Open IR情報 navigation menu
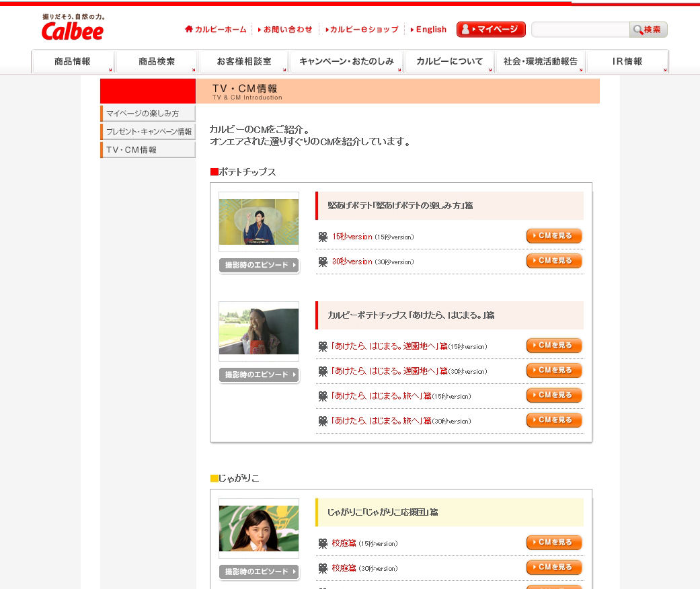700x589 pixels. tap(627, 61)
